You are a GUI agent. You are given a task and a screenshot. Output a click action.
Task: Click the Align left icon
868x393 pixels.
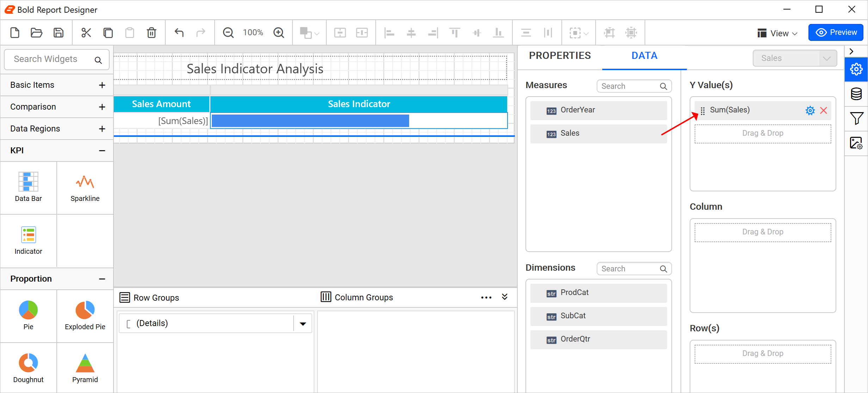click(389, 33)
